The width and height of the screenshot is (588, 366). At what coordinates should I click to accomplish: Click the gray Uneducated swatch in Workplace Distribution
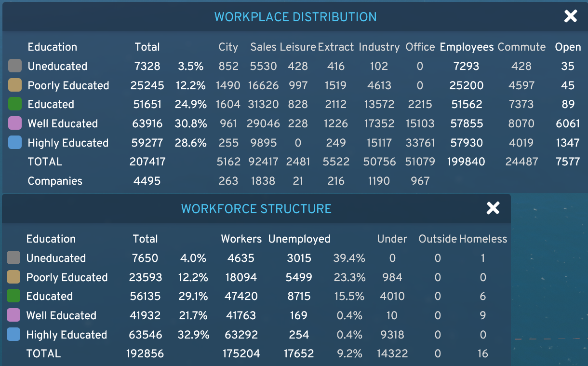pos(15,66)
